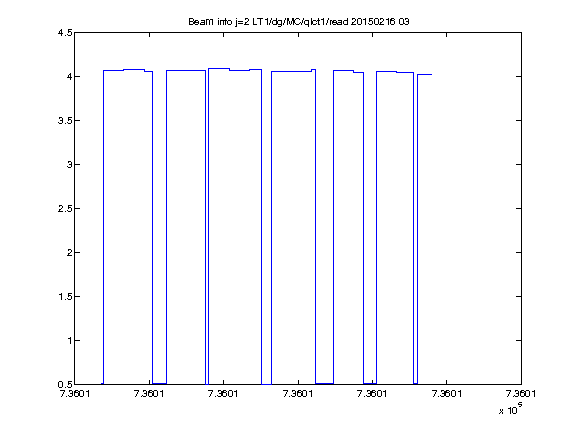Select the flat top of the second blue pulse
The image size is (576, 432).
(186, 71)
